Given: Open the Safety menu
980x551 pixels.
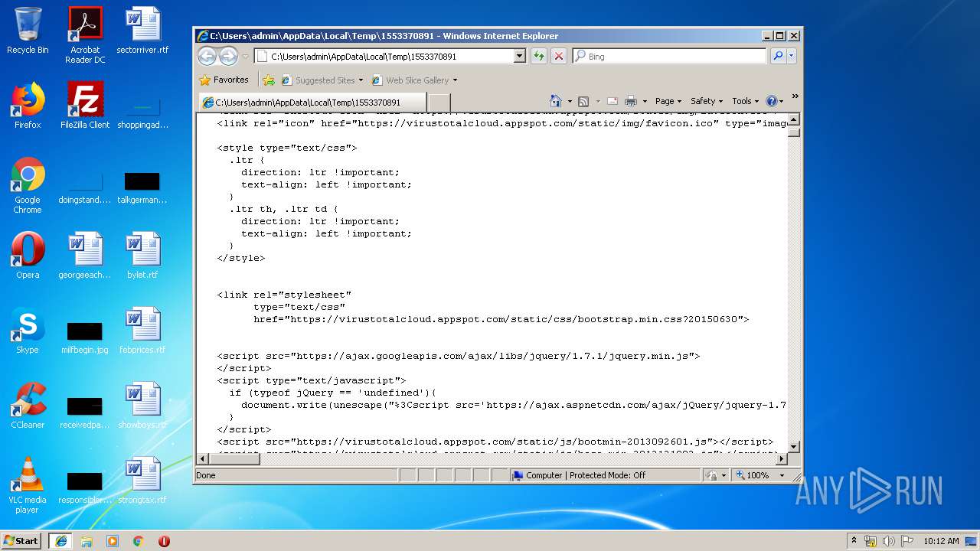Looking at the screenshot, I should pos(706,101).
